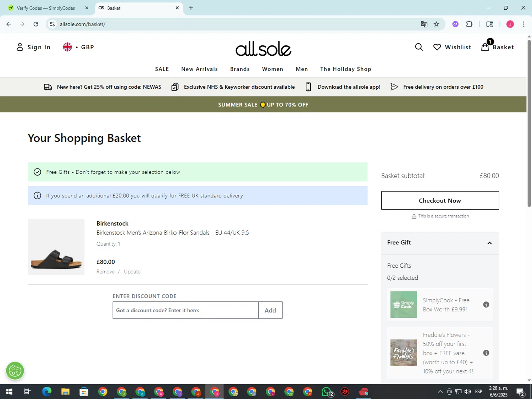Open Chrome profile avatar J
The height and width of the screenshot is (399, 532).
pyautogui.click(x=510, y=24)
